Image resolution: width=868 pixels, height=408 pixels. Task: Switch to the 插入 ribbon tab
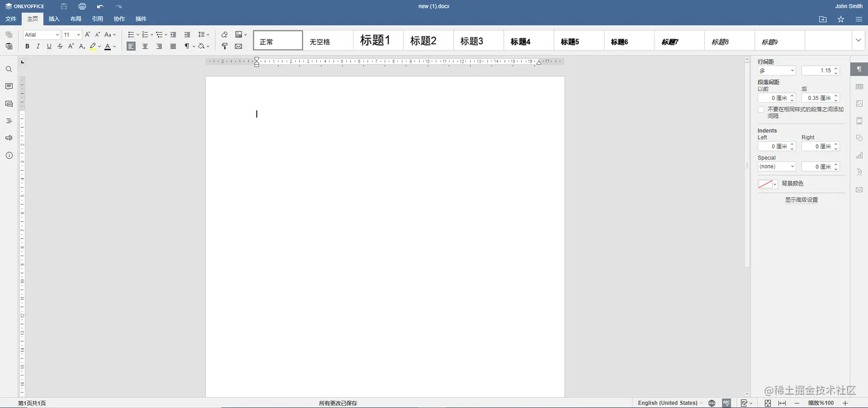tap(53, 18)
